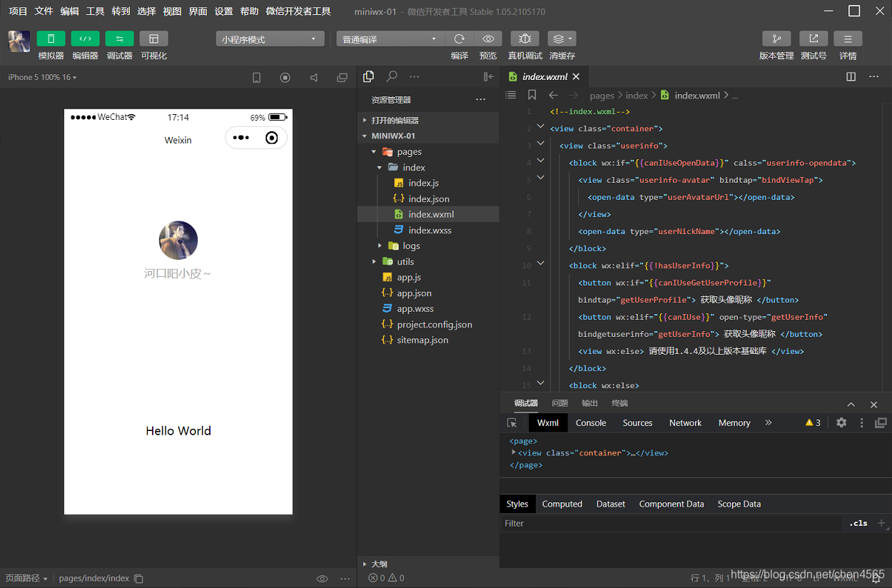892x588 pixels.
Task: Switch to the 问题 problems tab
Action: click(x=560, y=403)
